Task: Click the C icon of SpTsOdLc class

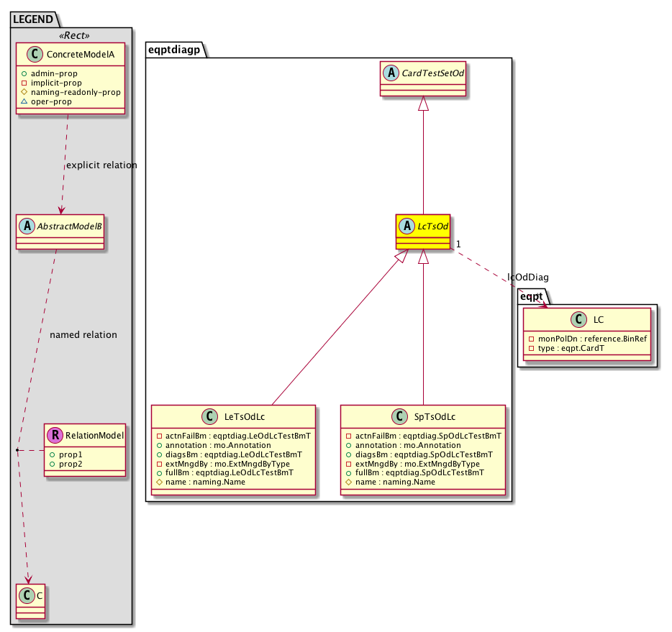Action: tap(400, 417)
